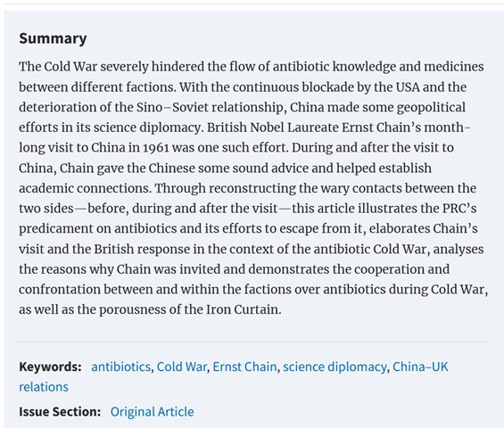Click the word 'USA' in the summary
Viewport: 504px width, 428px height.
pos(408,86)
